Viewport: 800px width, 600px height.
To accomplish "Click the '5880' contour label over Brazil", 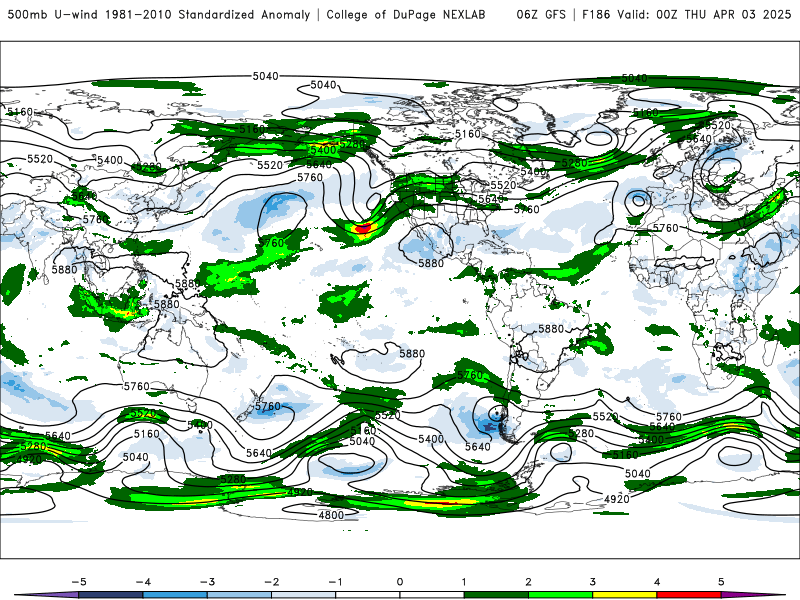I will (x=551, y=329).
